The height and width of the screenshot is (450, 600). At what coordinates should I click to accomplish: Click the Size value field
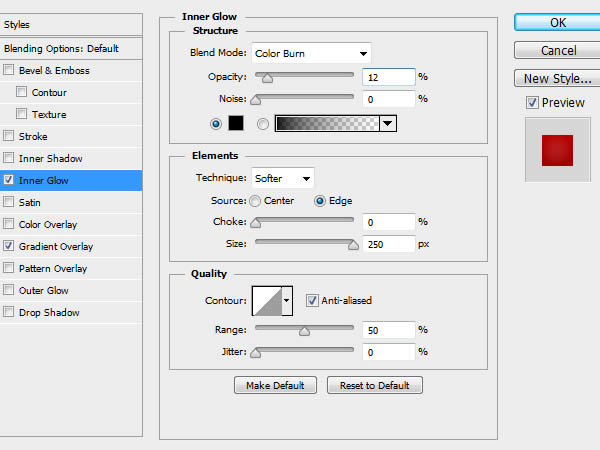point(389,244)
